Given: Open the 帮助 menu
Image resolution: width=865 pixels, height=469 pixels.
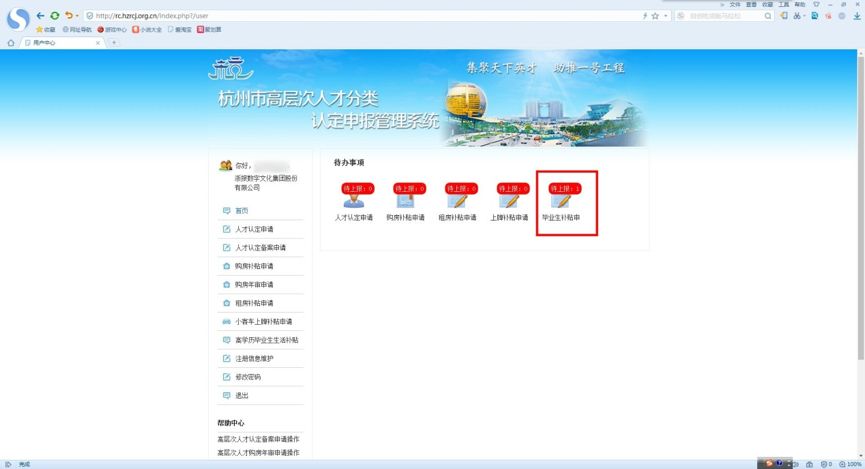Looking at the screenshot, I should 800,4.
